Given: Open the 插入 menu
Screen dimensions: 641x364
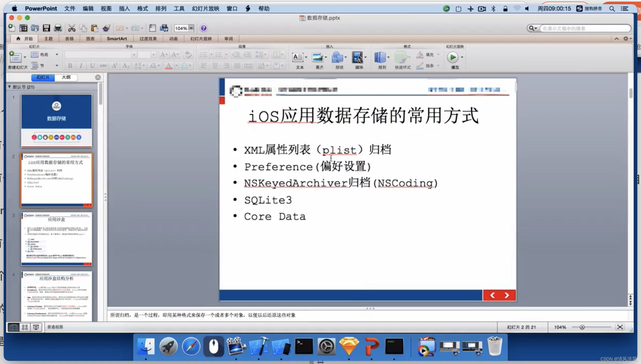Looking at the screenshot, I should click(124, 8).
